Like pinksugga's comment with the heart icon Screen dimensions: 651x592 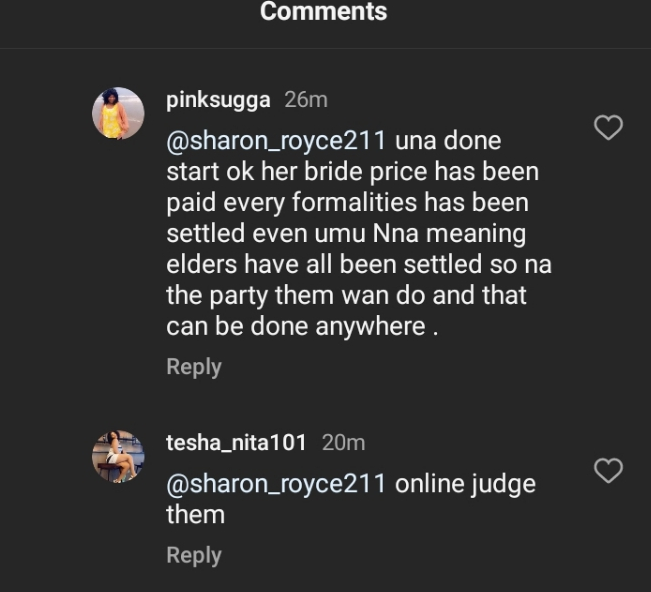608,127
